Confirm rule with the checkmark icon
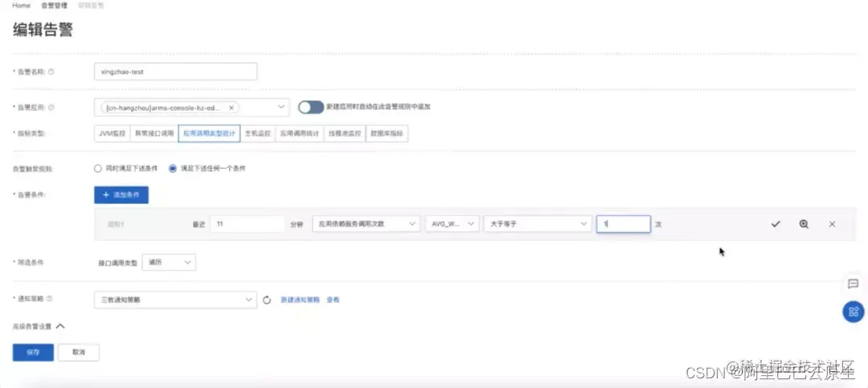Viewport: 868px width, 388px height. click(x=776, y=224)
